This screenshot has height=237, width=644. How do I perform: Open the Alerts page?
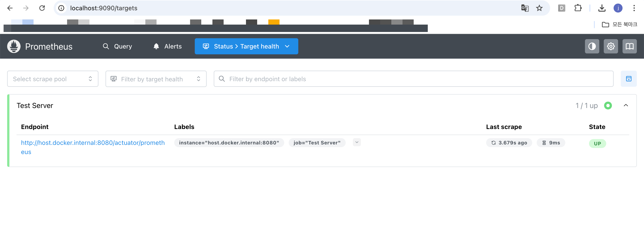point(167,46)
